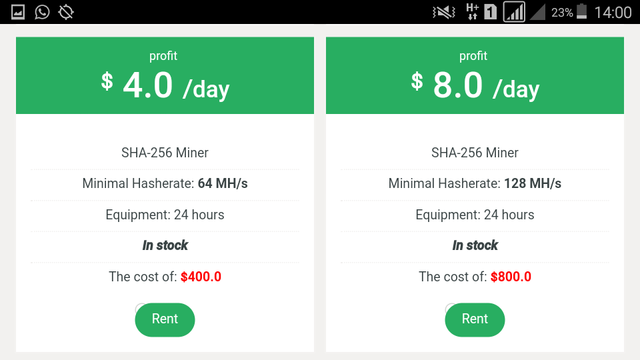
Task: Select the 128 MH/s hashrate text
Action: [533, 184]
